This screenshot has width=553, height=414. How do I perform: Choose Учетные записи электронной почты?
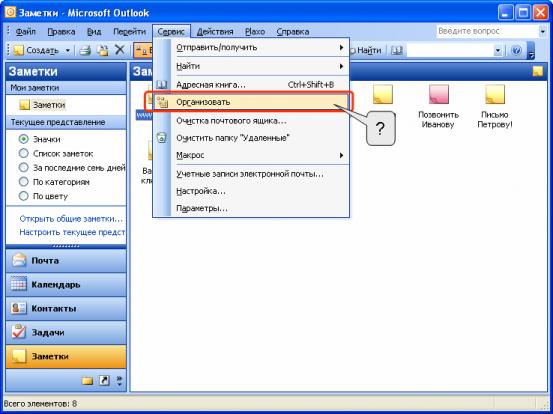coord(251,174)
